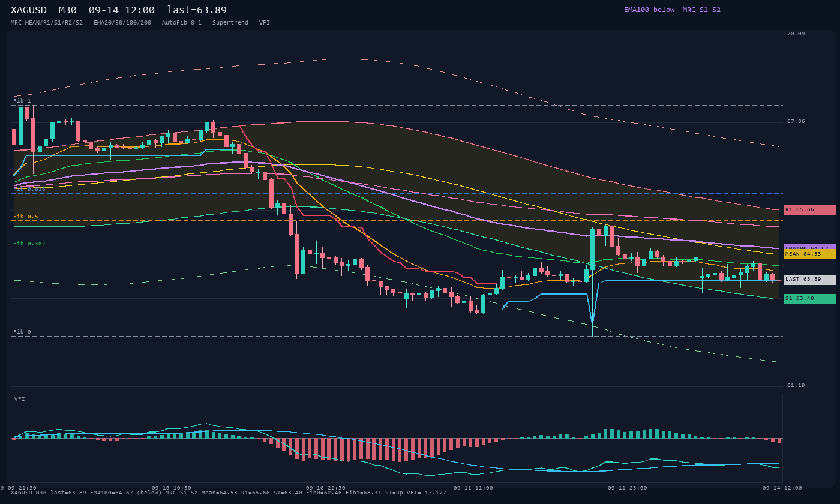
Task: Click the 'AutoFib 0-1' legend entry
Action: point(182,23)
